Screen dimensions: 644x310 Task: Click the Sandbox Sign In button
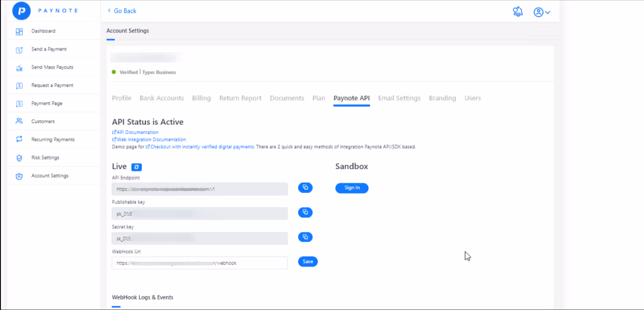[352, 188]
